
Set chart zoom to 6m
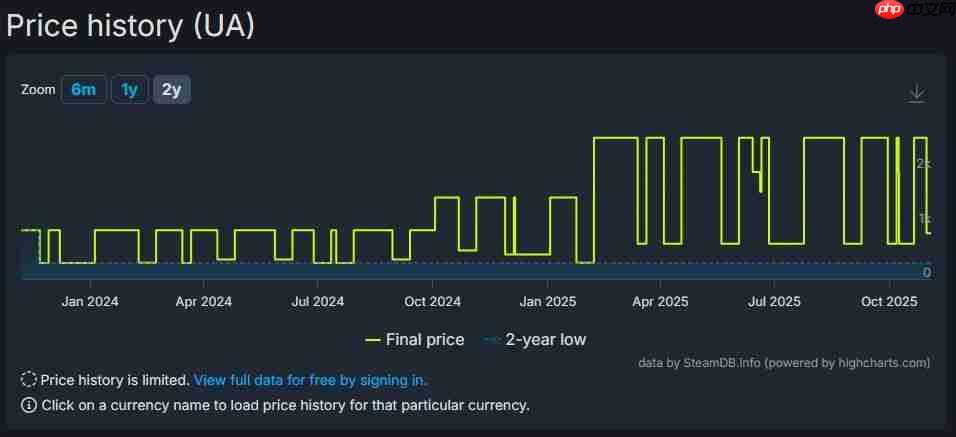click(x=83, y=89)
